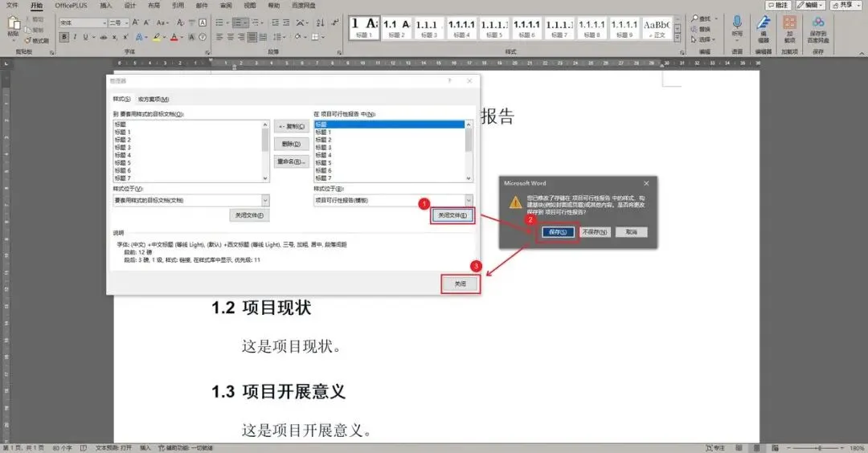The image size is (868, 453).
Task: Click the Align Left icon
Action: [219, 37]
